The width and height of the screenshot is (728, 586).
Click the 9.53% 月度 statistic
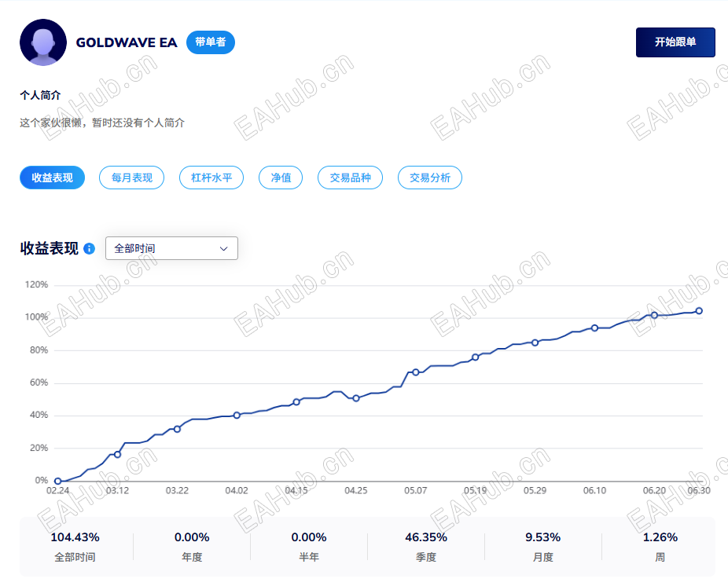[x=542, y=546]
